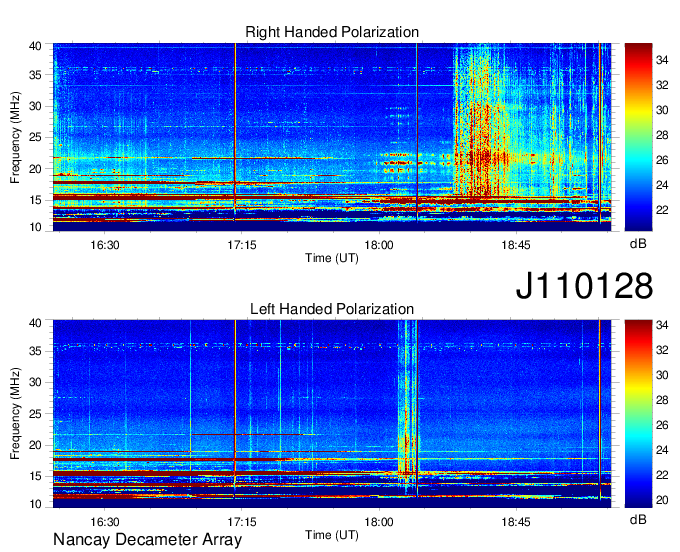
Task: Click 17:15 tick on Left Handed time axis
Action: tap(242, 522)
